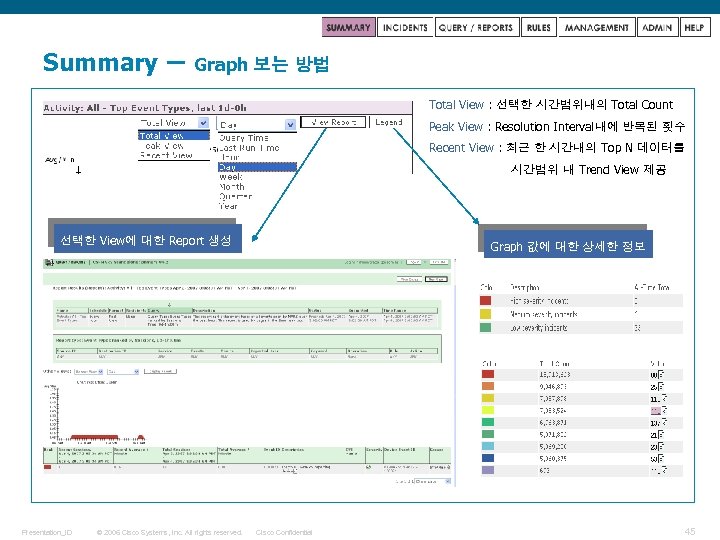Screen dimensions: 720x540
Task: Choose 'Query Time' from time list
Action: click(x=257, y=138)
